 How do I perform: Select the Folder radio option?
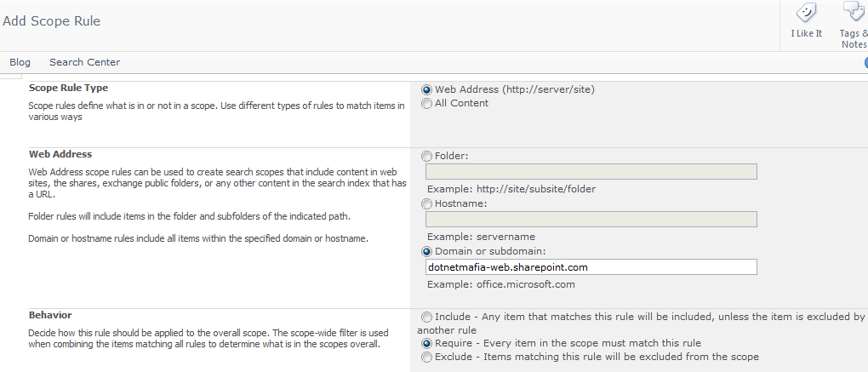426,157
